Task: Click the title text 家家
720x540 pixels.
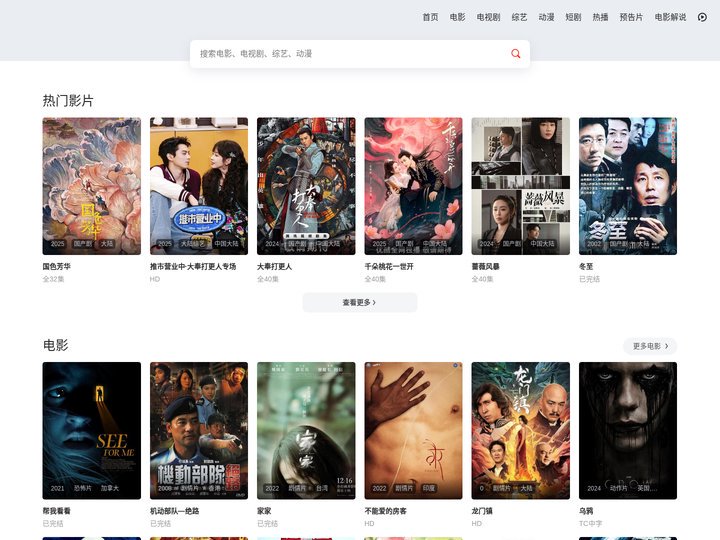Action: point(264,511)
